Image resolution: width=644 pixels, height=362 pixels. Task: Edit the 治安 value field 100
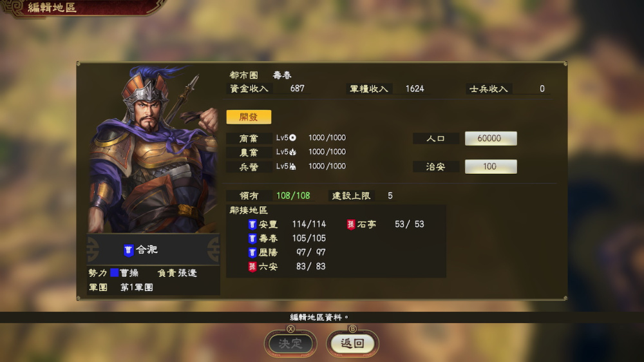point(491,166)
